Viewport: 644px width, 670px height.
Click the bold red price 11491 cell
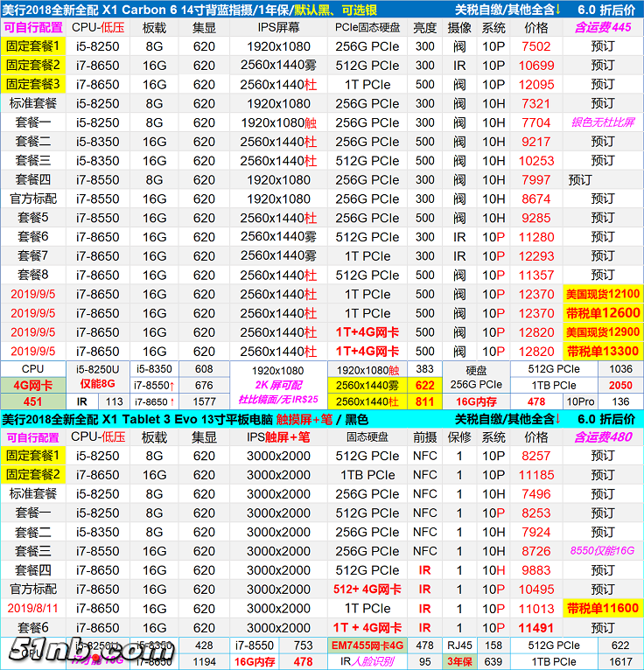coord(536,628)
